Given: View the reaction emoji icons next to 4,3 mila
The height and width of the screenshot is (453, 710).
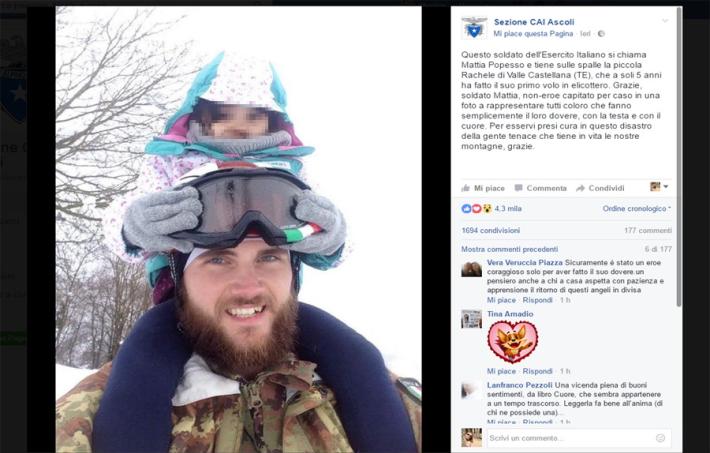Looking at the screenshot, I should point(476,208).
